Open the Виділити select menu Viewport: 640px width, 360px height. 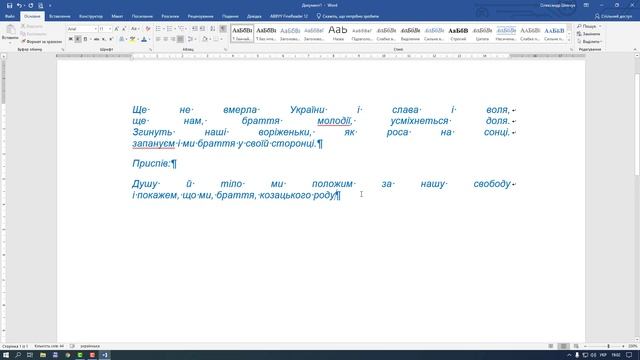589,42
